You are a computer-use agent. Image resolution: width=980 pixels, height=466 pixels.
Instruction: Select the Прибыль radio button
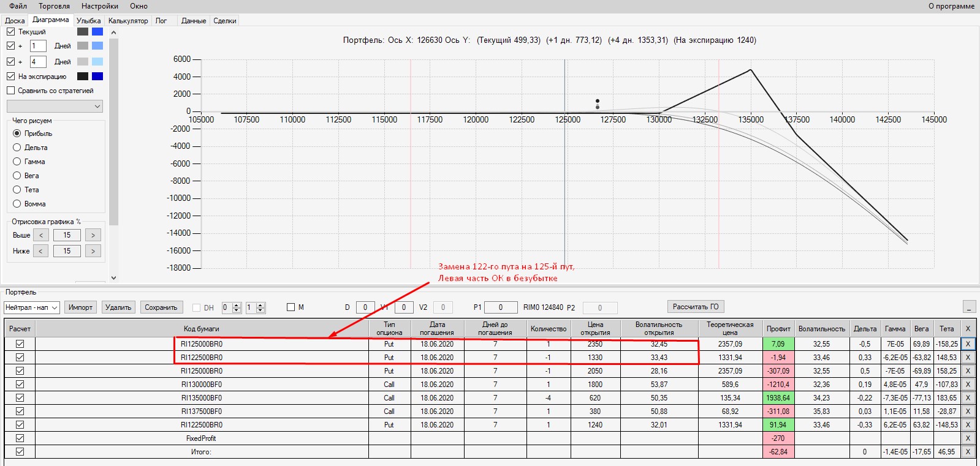pyautogui.click(x=17, y=133)
